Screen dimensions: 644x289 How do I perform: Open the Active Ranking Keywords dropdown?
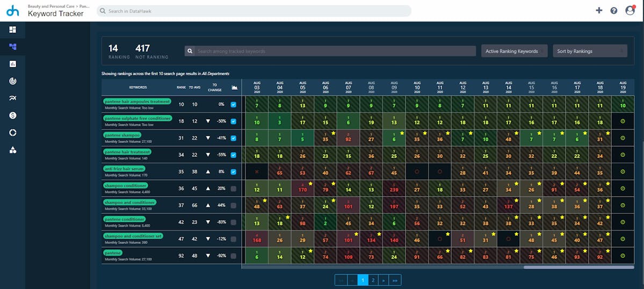point(514,52)
